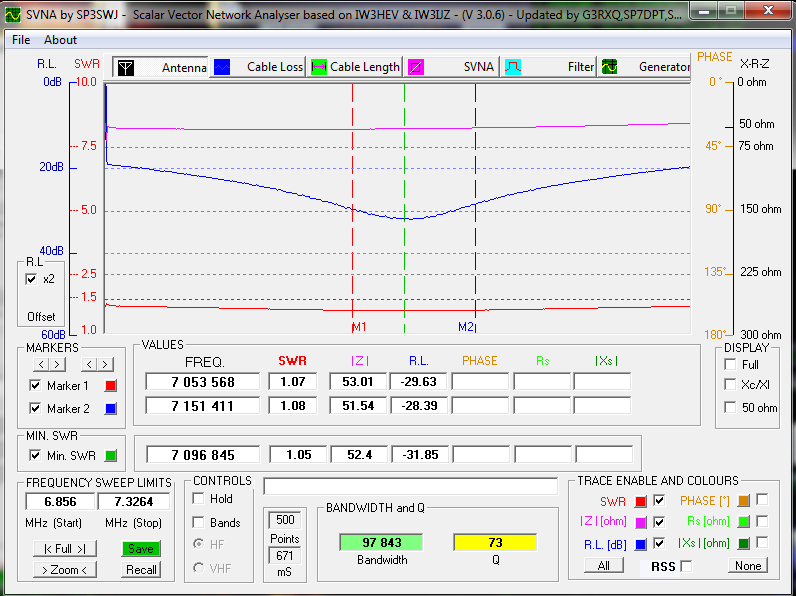Click the Antenna tab label
This screenshot has height=596, width=796.
pyautogui.click(x=184, y=67)
